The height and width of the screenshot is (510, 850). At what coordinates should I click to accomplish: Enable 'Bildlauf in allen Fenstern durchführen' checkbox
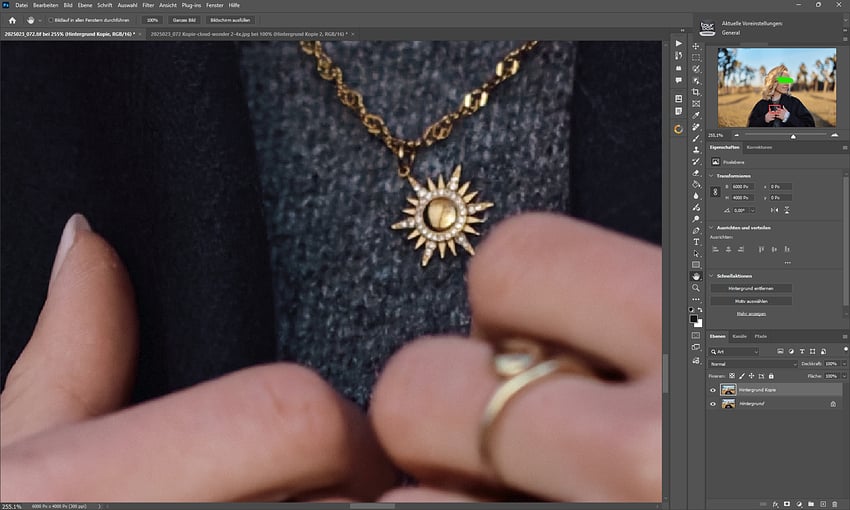51,20
